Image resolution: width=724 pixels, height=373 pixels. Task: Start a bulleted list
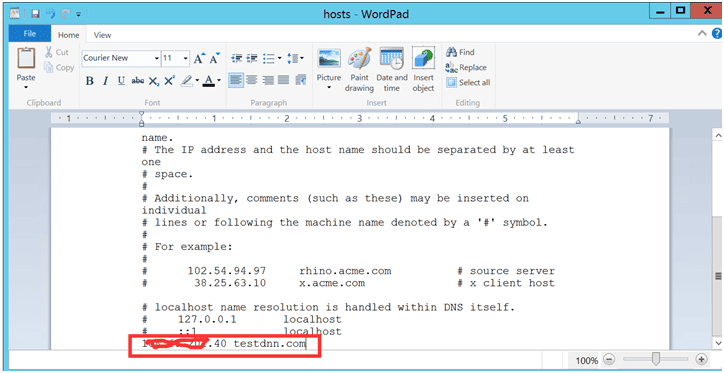pyautogui.click(x=269, y=58)
